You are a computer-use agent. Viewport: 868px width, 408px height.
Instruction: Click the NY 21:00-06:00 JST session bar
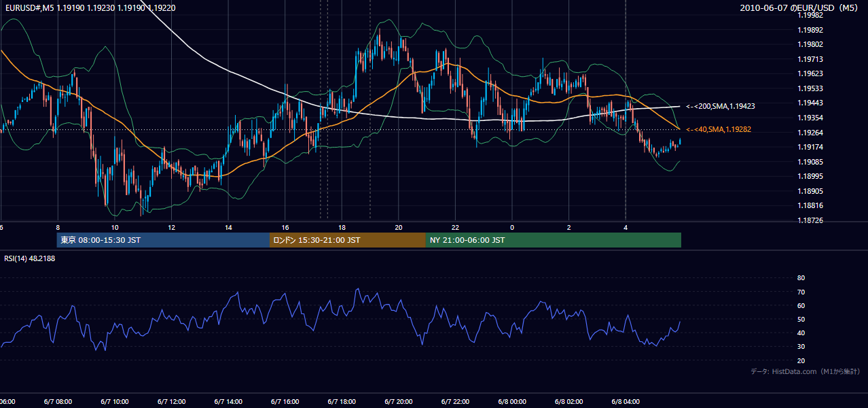pyautogui.click(x=554, y=240)
